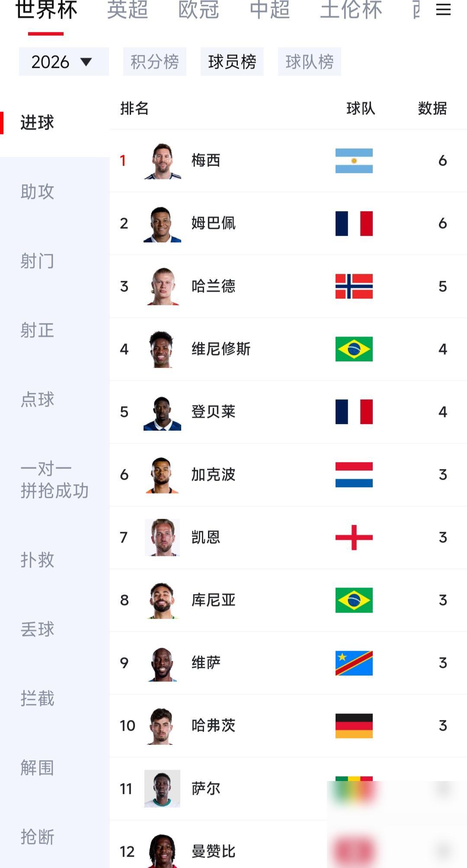Switch to 球队榜 team ranking filter
This screenshot has height=868, width=467.
click(x=310, y=61)
